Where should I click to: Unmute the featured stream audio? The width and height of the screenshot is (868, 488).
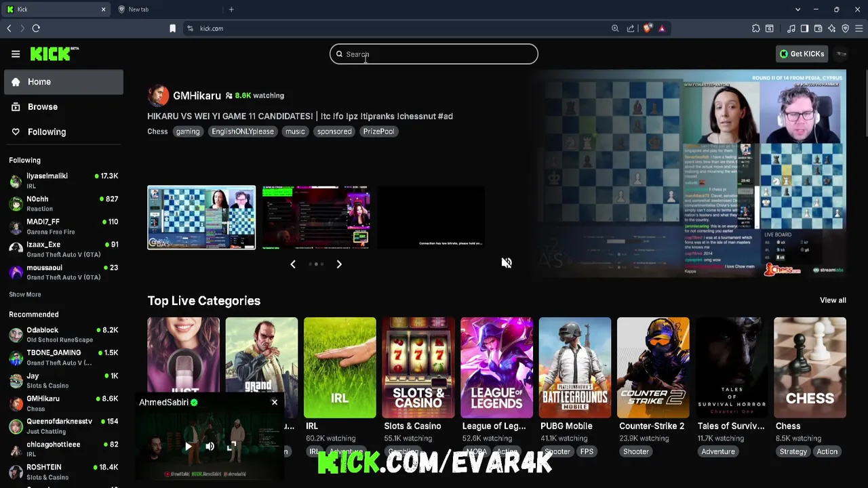coord(507,263)
